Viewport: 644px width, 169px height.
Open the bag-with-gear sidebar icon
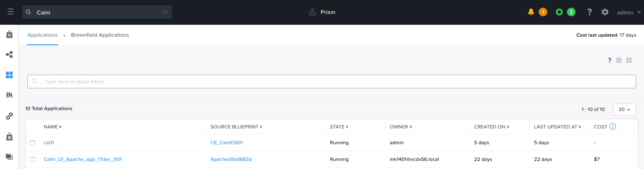coord(9,137)
